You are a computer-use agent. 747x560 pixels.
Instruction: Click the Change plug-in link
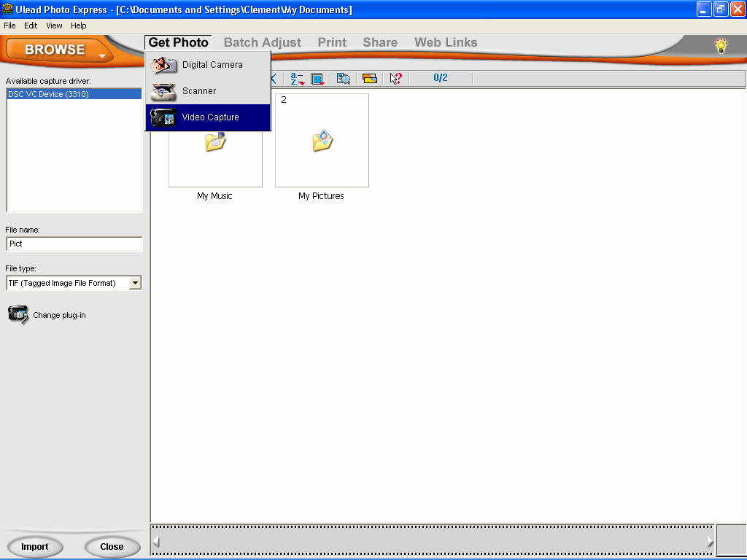point(60,315)
